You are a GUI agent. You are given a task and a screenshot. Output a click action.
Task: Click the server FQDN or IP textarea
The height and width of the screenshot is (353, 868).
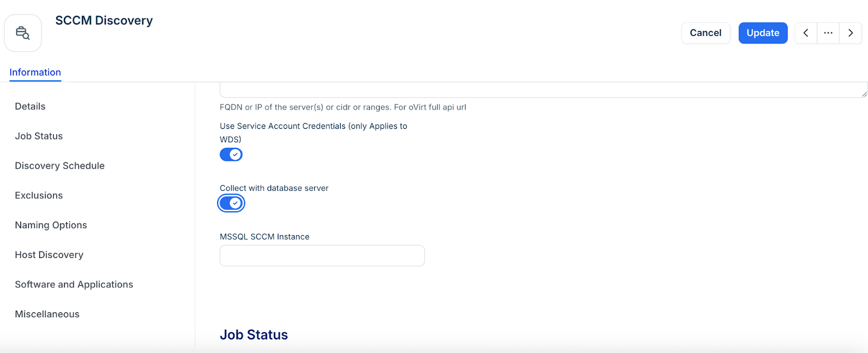[544, 90]
